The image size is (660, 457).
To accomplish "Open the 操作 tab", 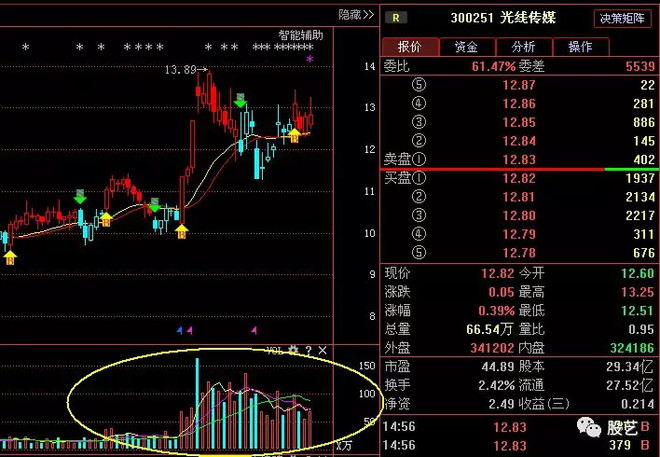I will point(580,47).
